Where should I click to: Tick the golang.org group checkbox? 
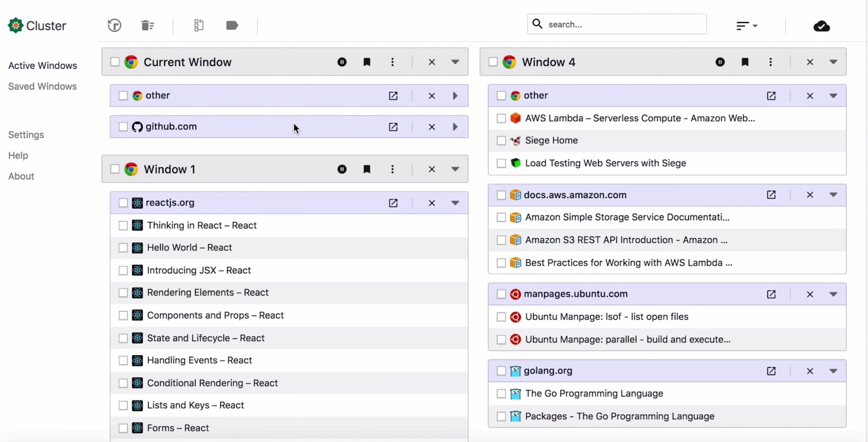tap(501, 371)
